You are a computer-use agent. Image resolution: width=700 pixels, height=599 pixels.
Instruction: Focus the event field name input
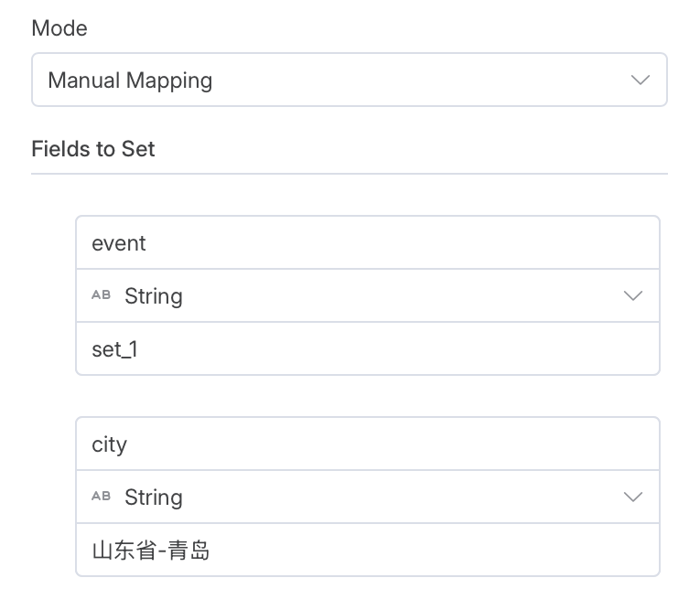(368, 242)
